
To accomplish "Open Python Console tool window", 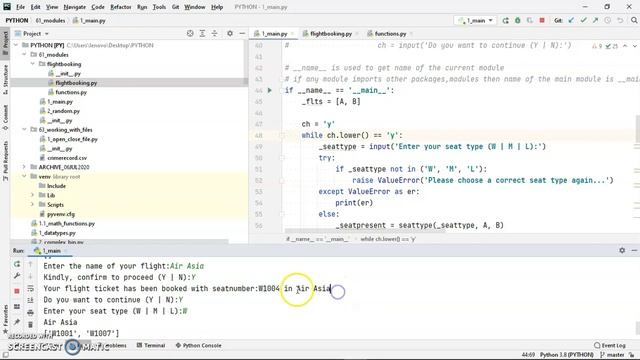I will 198,345.
